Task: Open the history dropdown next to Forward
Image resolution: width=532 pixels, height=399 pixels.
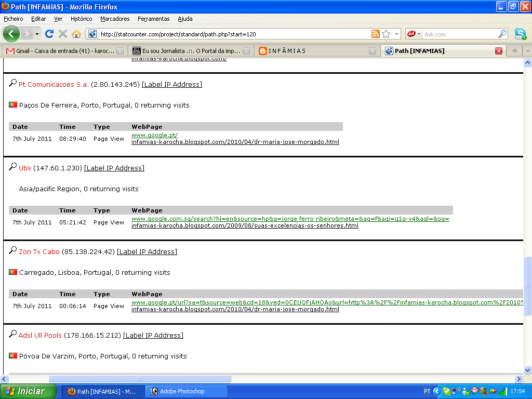Action: point(37,34)
